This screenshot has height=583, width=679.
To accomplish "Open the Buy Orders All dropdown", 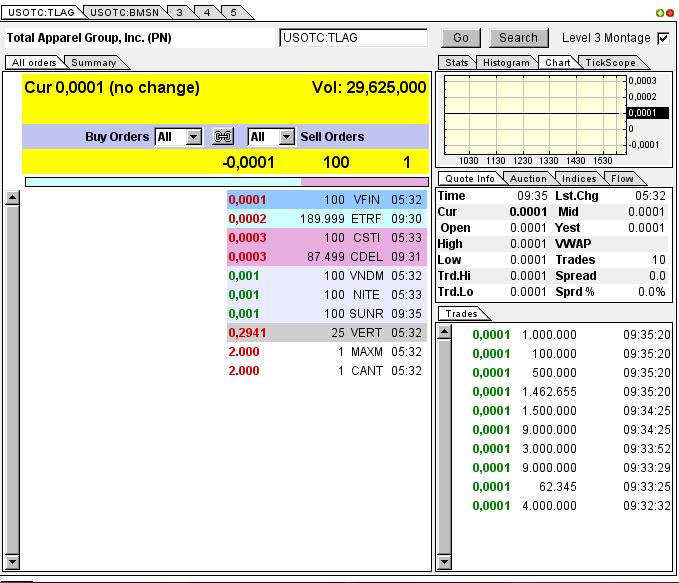I will pyautogui.click(x=178, y=137).
